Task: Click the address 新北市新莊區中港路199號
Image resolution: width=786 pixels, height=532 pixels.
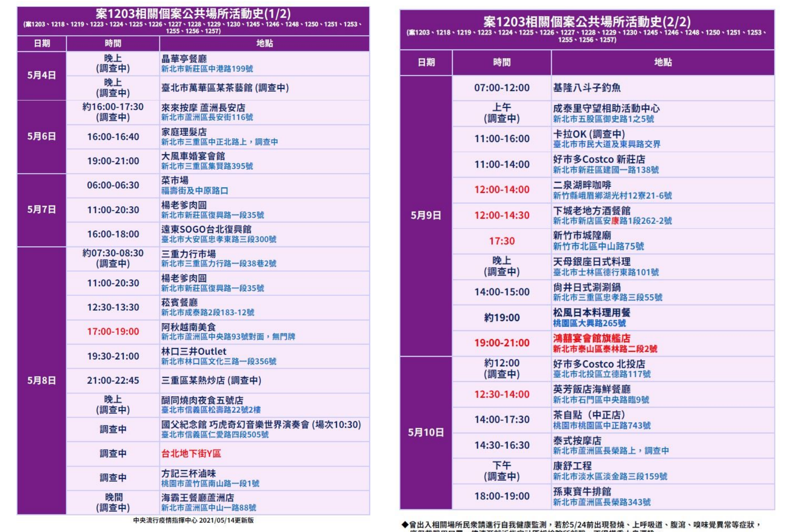Action: [207, 69]
